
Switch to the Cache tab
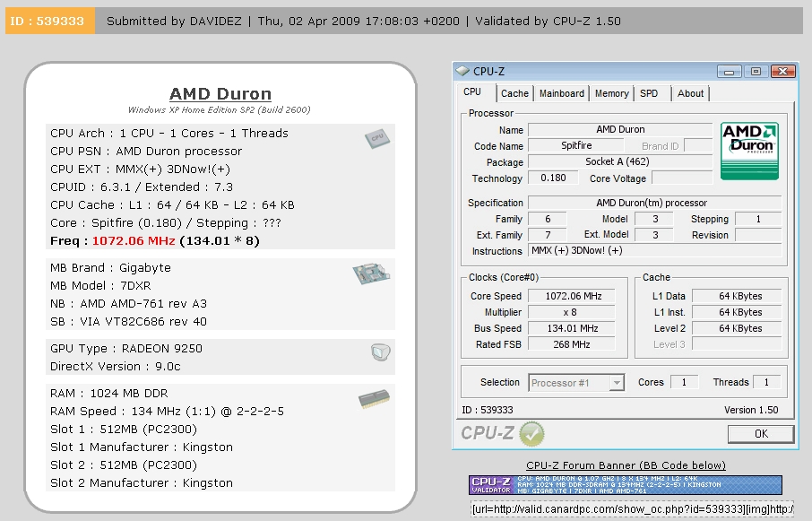tap(514, 94)
